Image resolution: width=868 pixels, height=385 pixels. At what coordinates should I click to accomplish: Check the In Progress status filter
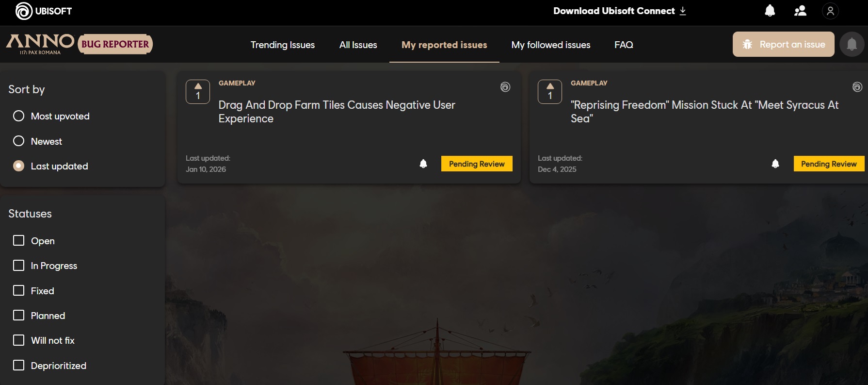[18, 266]
